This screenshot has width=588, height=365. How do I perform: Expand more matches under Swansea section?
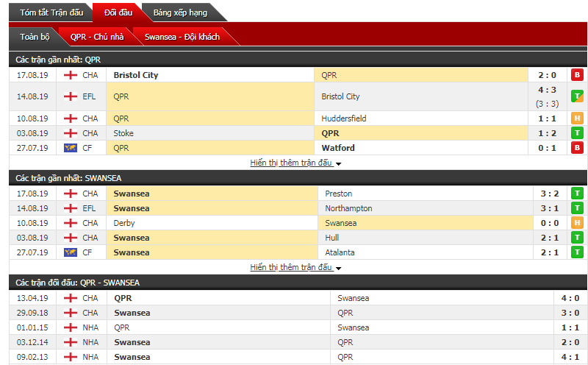pos(295,267)
